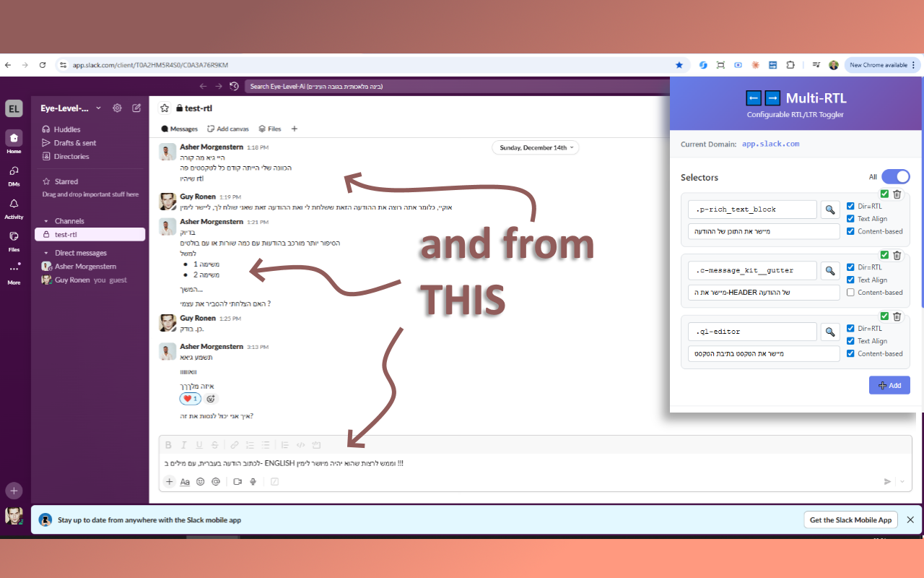Open Files in the Slack left rail
This screenshot has height=578, width=924.
[14, 240]
